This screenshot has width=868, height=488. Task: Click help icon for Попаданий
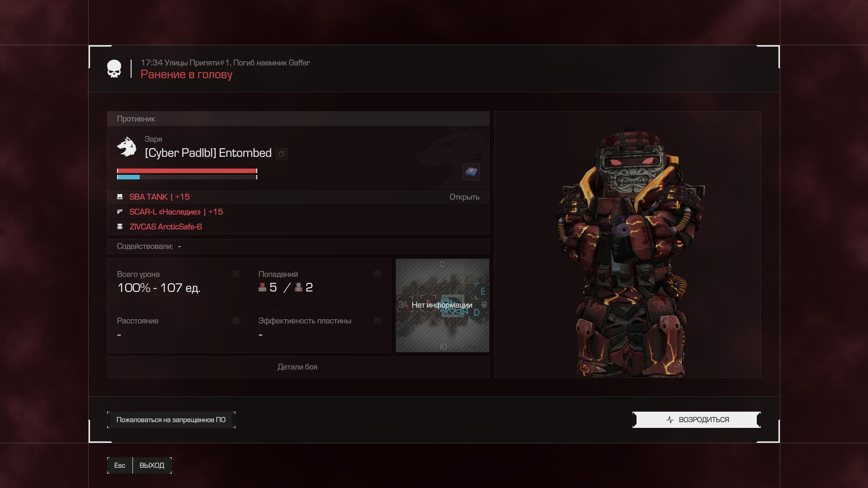[x=377, y=274]
